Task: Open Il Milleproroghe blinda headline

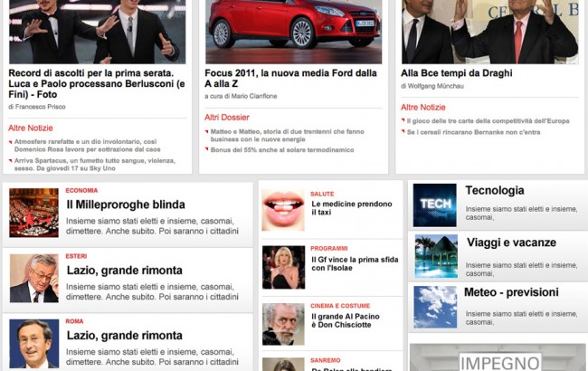Action: click(x=126, y=205)
